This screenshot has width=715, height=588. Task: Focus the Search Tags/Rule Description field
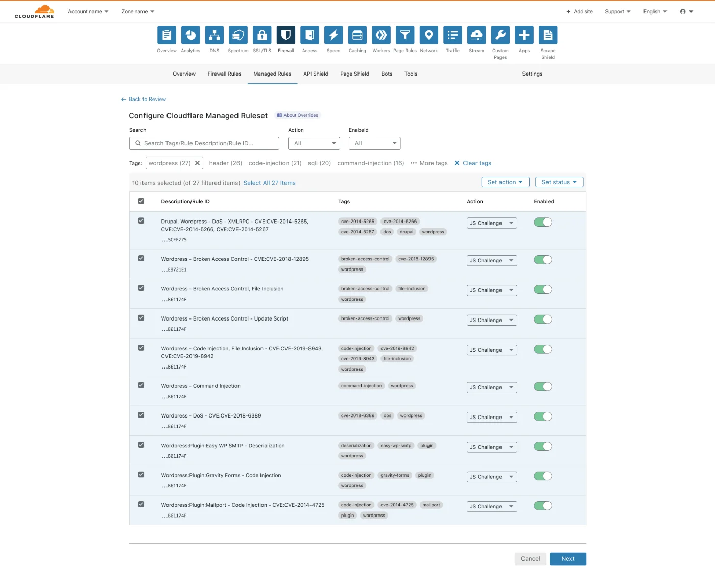tap(204, 143)
